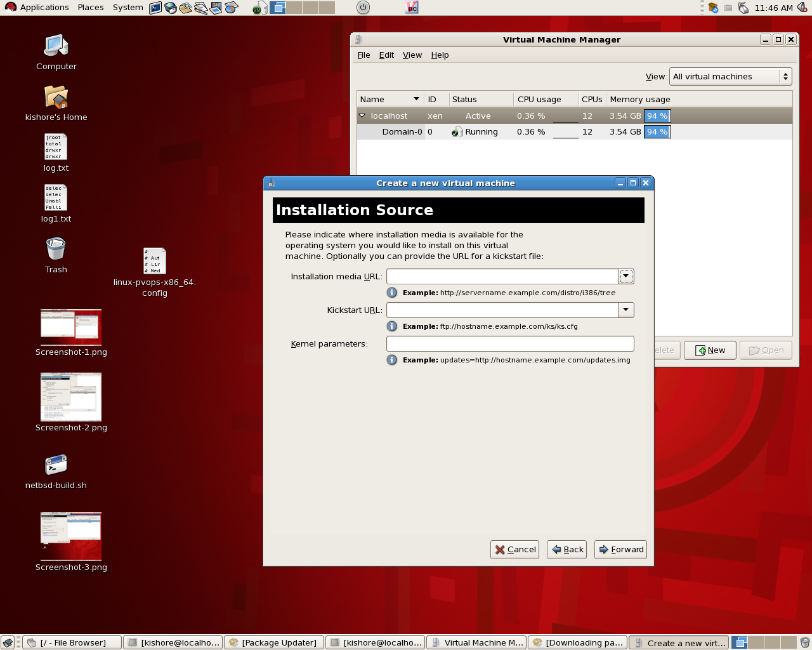The height and width of the screenshot is (650, 812).
Task: Click the Forward button
Action: 620,550
